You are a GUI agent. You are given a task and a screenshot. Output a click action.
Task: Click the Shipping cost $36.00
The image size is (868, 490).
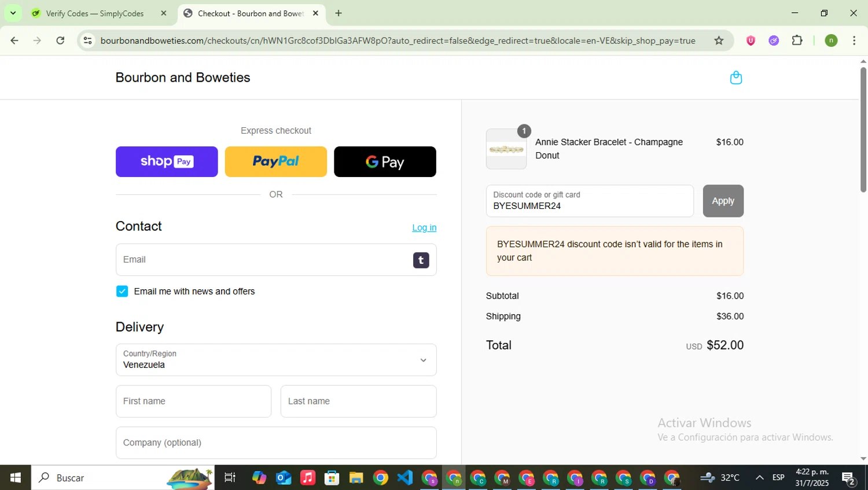[x=730, y=316]
